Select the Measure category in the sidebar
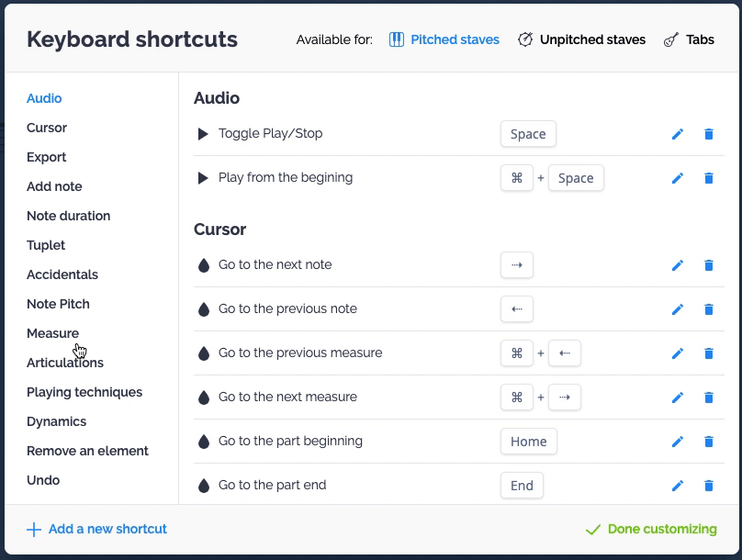The height and width of the screenshot is (560, 742). pyautogui.click(x=52, y=333)
